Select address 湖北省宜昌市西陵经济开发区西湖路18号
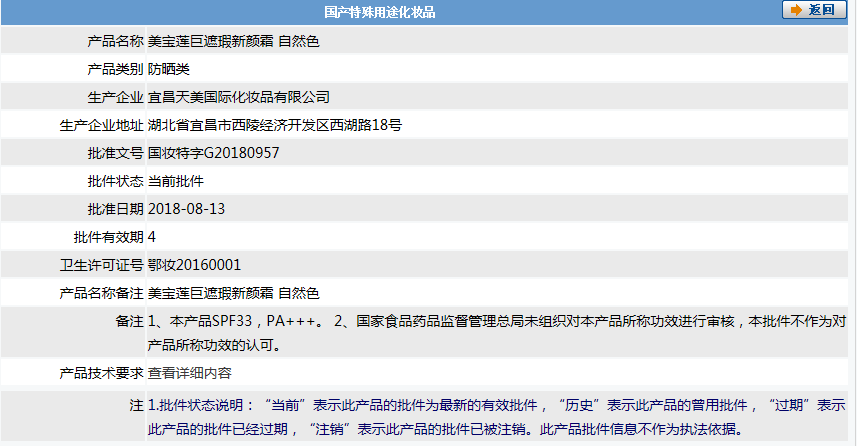This screenshot has height=446, width=857. click(275, 126)
